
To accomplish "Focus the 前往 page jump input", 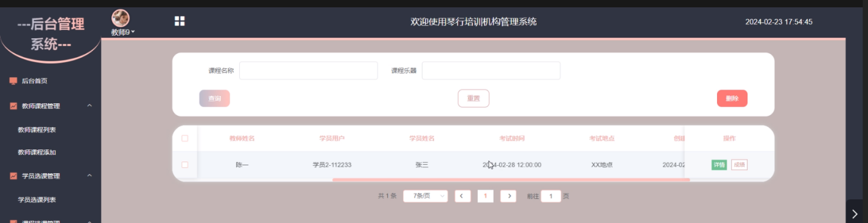I will [550, 196].
